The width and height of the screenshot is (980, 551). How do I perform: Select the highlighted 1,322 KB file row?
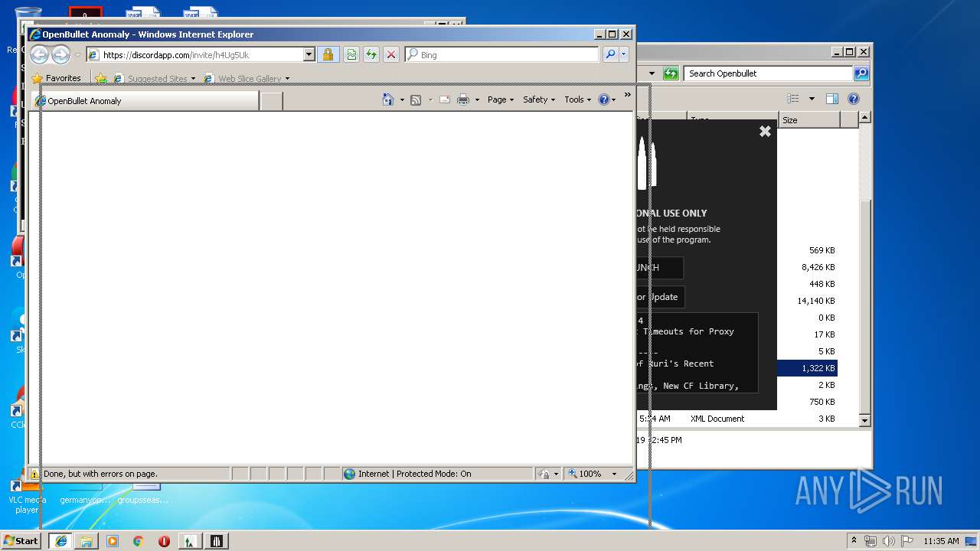[807, 368]
